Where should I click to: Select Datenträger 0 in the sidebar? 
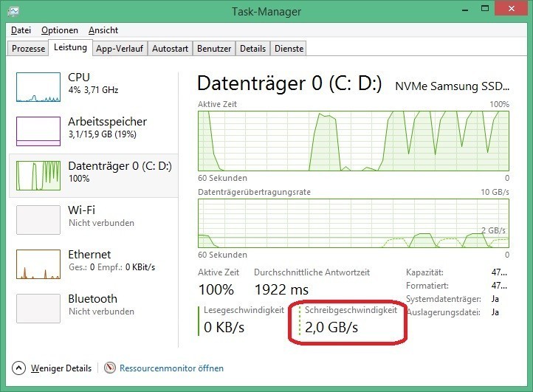point(119,171)
